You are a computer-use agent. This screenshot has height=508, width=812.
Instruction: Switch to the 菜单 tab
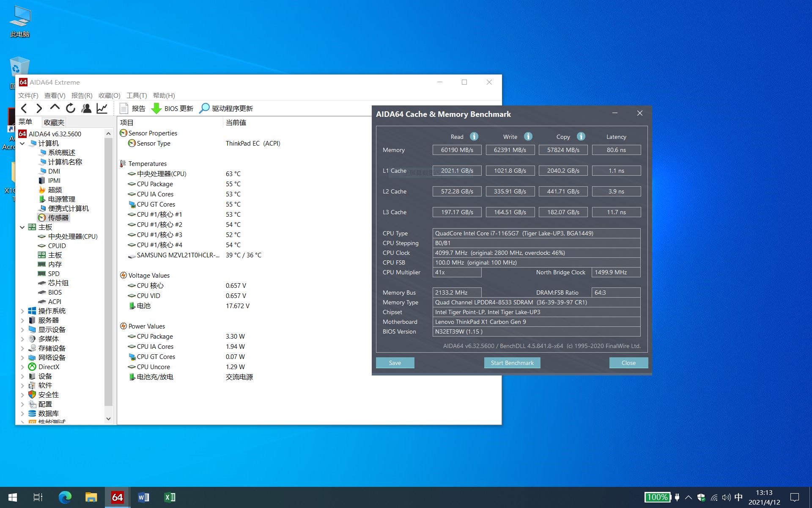25,122
